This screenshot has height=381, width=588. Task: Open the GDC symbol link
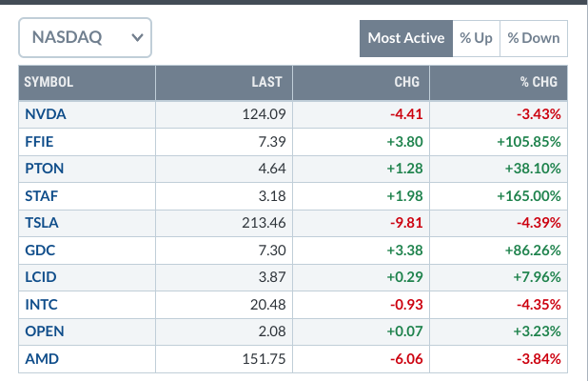(40, 251)
